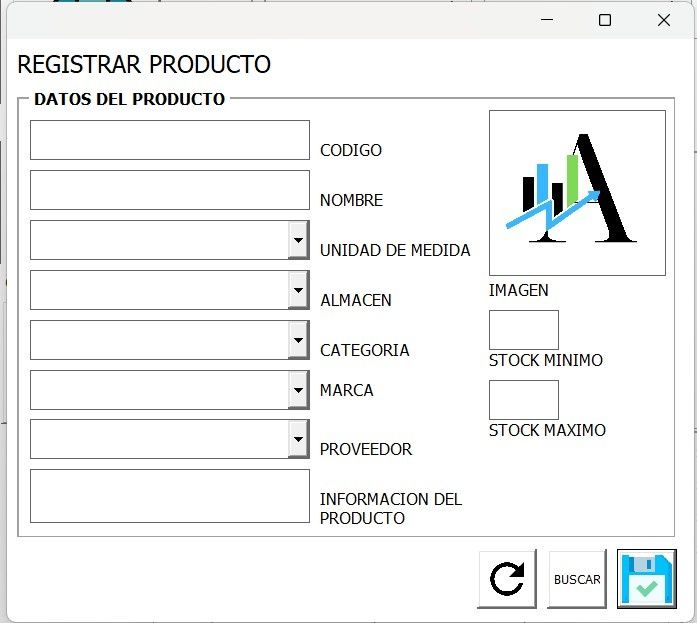Open the CATEGORIA dropdown arrow
The height and width of the screenshot is (623, 697).
point(298,340)
